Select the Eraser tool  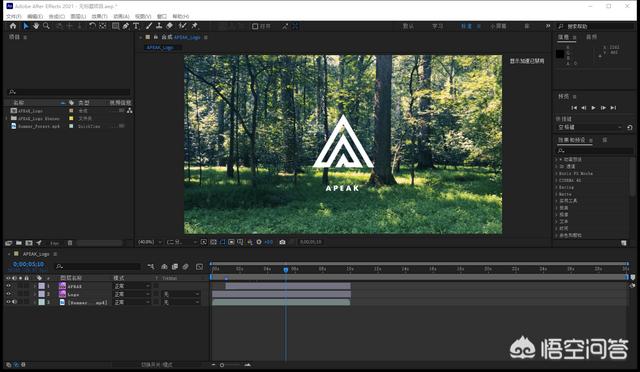[x=169, y=26]
